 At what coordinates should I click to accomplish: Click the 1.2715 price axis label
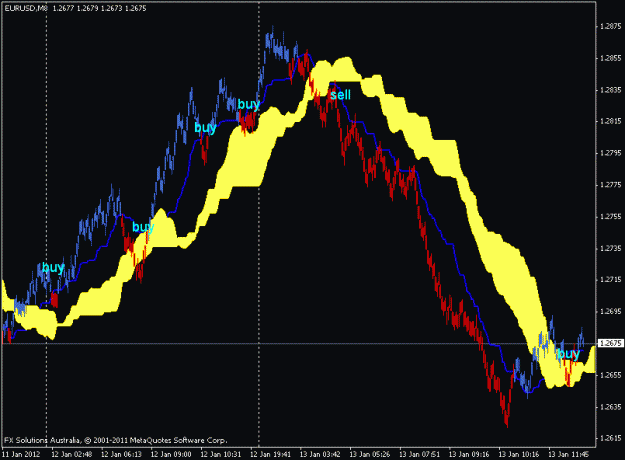tap(610, 280)
